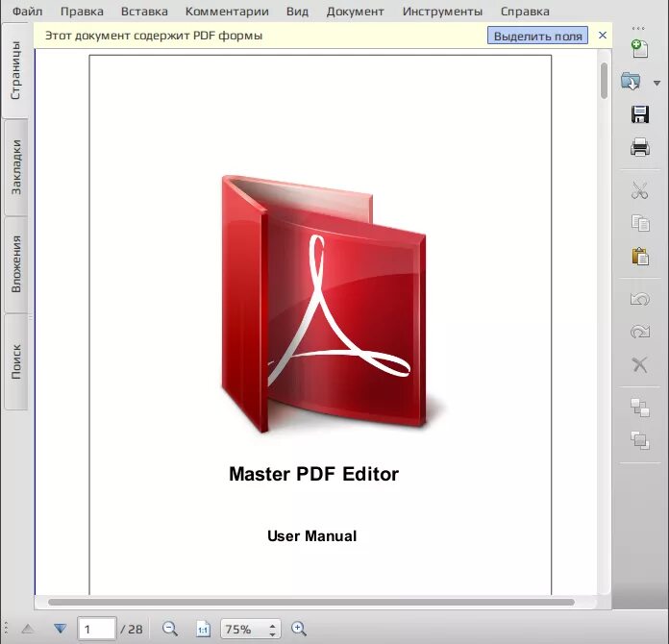Viewport: 669px width, 644px height.
Task: Click "Этот документ содержит PDF формы" message
Action: [154, 36]
